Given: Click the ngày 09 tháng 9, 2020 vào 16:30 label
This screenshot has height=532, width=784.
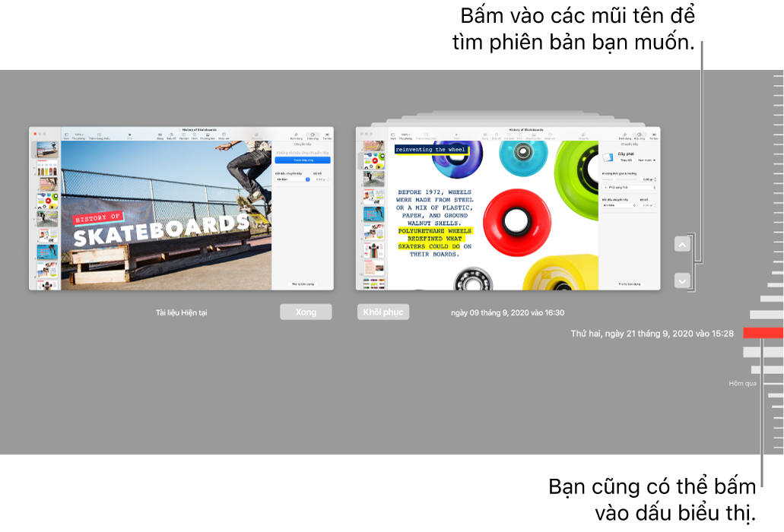Looking at the screenshot, I should [x=507, y=312].
